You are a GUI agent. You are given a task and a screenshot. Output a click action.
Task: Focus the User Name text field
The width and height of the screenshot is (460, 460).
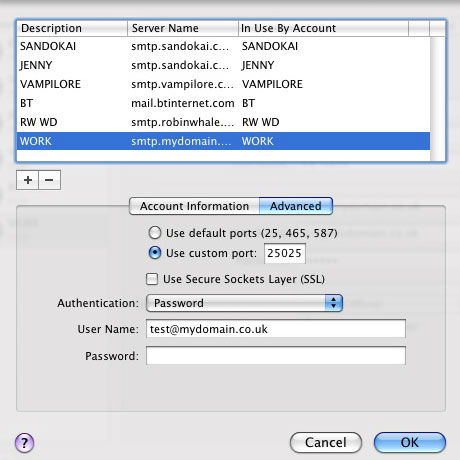(x=276, y=329)
